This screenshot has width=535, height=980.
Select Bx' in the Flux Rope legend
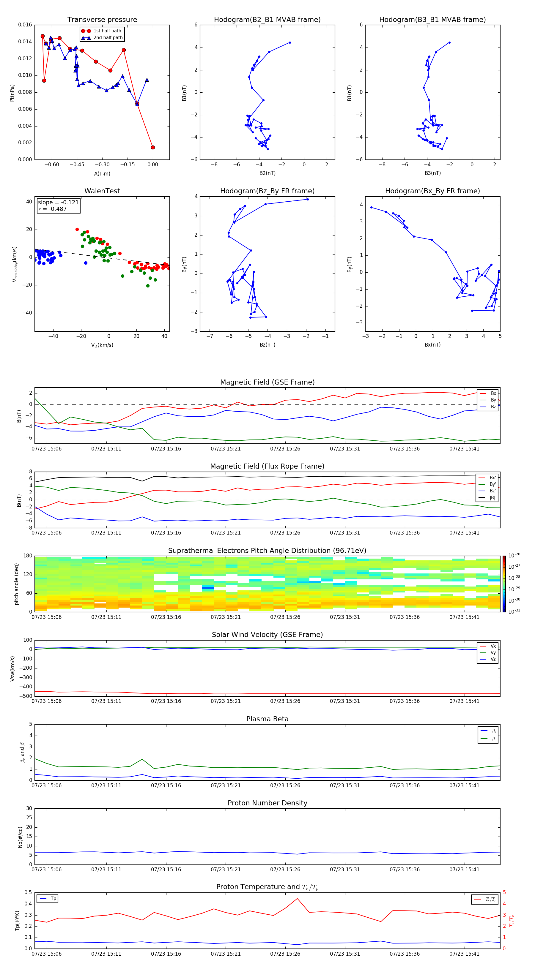487,478
